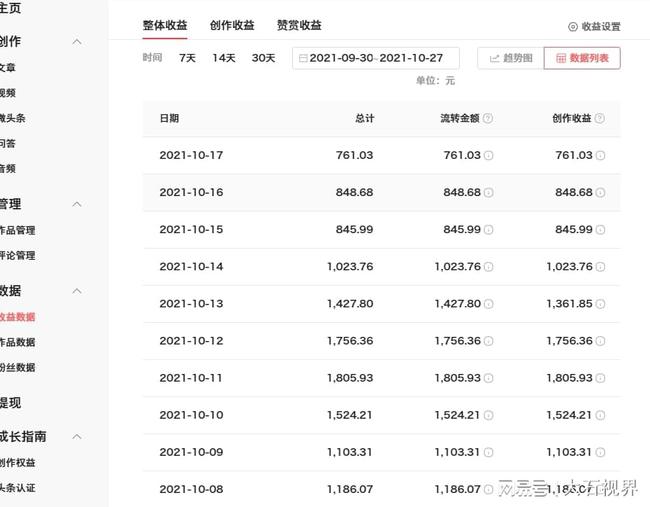Click info icon for 2021-10-15 流转金额

point(489,230)
